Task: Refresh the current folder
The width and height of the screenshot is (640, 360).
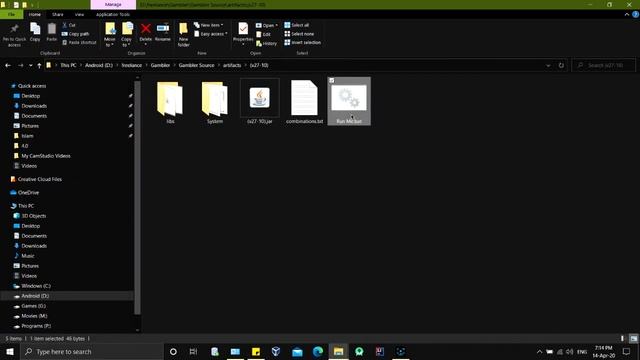Action: coord(561,65)
